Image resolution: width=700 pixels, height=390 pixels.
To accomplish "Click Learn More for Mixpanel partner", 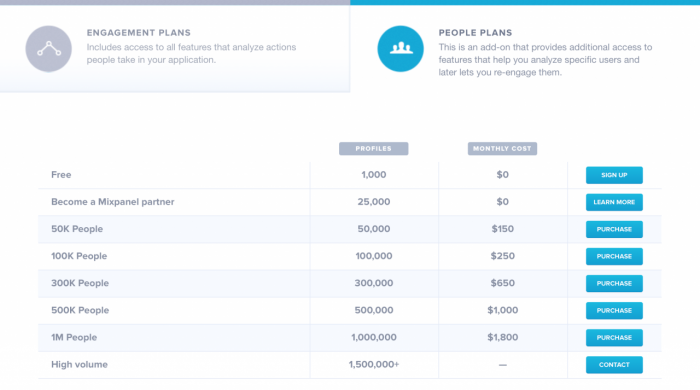I will (614, 202).
